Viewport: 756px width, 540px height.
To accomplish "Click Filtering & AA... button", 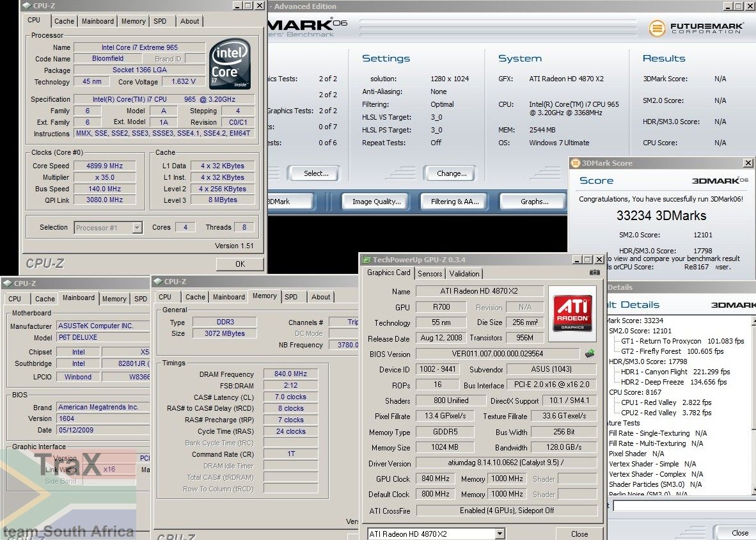I will (455, 202).
